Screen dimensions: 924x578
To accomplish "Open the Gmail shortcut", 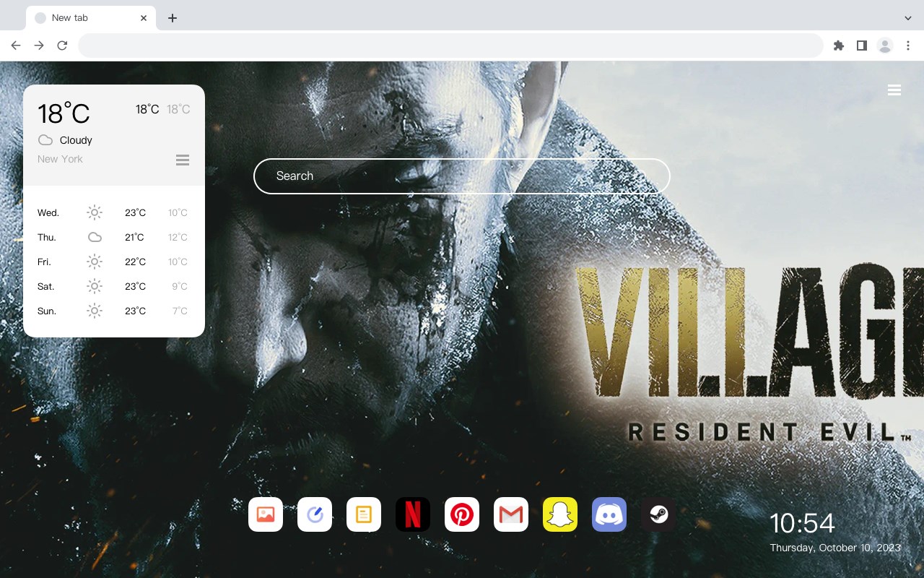I will tap(511, 514).
